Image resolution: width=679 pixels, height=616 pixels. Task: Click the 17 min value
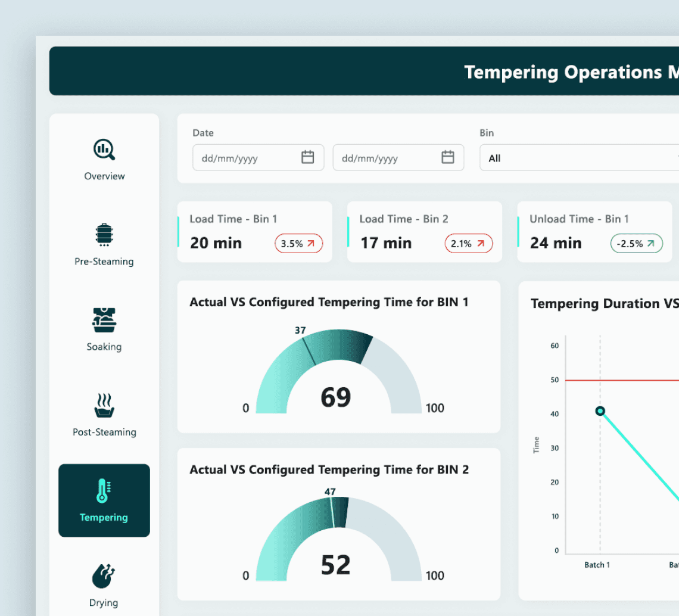tap(387, 243)
